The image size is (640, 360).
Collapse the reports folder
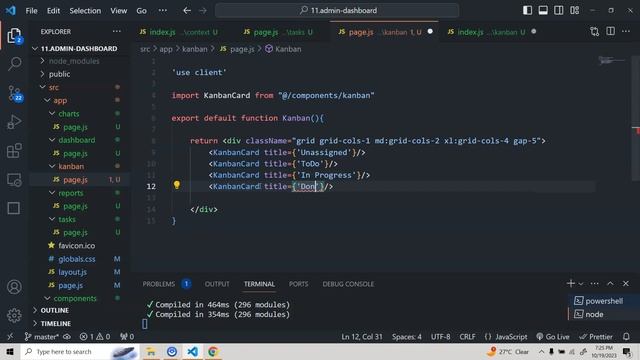[71, 193]
